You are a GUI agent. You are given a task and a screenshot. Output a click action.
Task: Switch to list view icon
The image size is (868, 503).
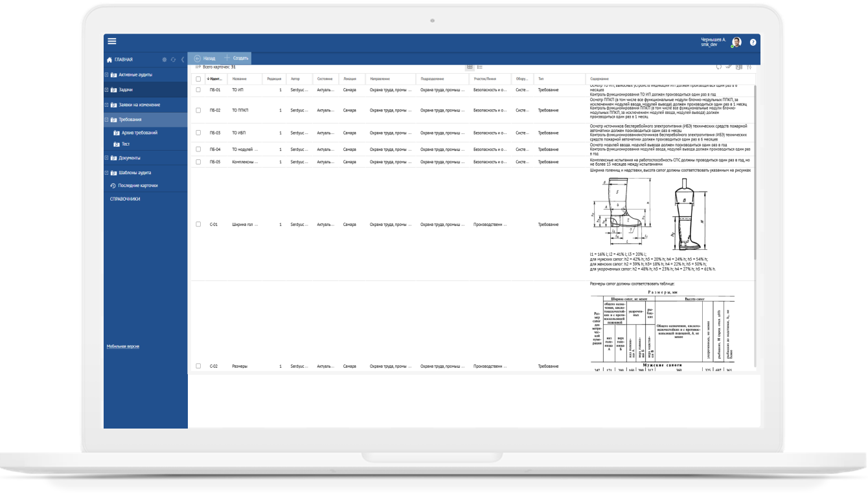(x=480, y=67)
